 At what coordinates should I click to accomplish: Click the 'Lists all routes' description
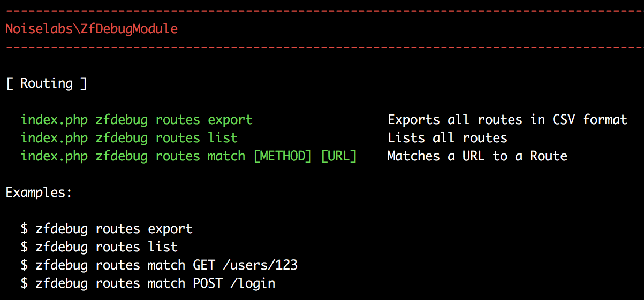click(447, 138)
